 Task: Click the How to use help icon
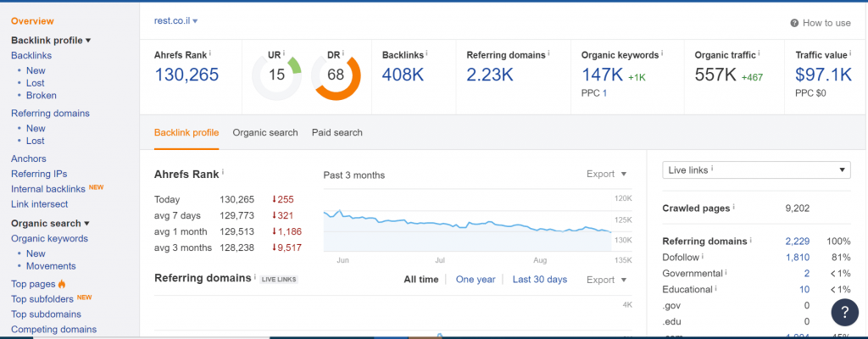tap(794, 23)
